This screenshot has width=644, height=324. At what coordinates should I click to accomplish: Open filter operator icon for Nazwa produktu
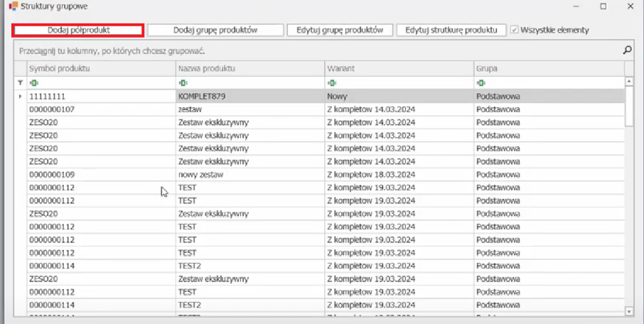[x=183, y=82]
